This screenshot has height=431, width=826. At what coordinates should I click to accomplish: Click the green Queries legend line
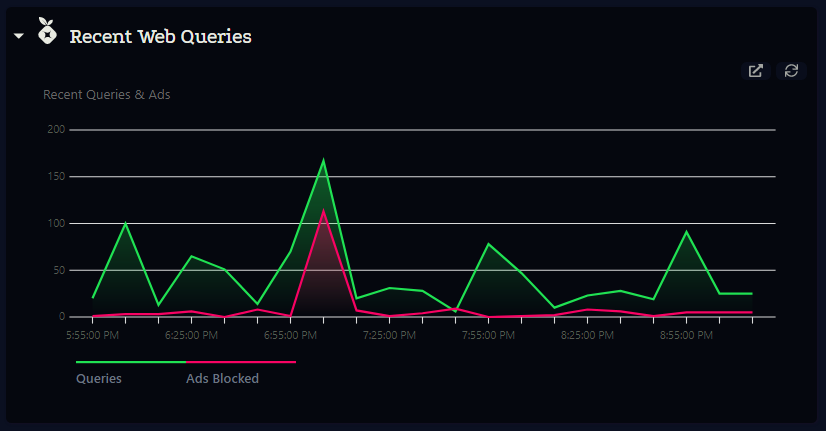pos(130,362)
